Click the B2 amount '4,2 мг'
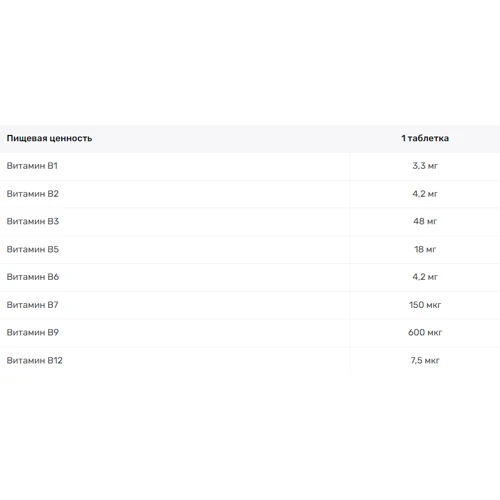Viewport: 500px width, 500px height. (425, 194)
